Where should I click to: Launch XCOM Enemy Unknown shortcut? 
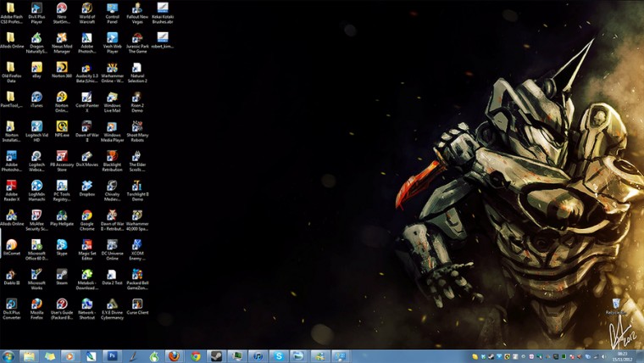click(137, 250)
